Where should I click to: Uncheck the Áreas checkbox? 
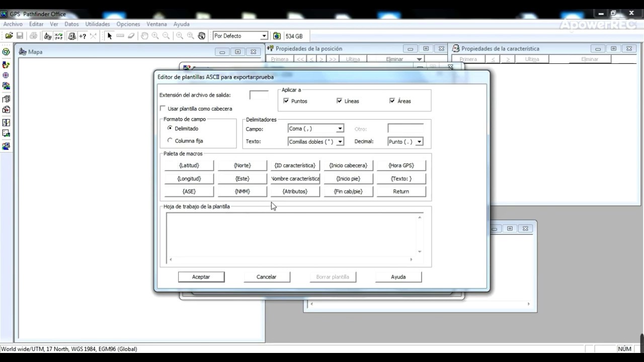click(392, 101)
